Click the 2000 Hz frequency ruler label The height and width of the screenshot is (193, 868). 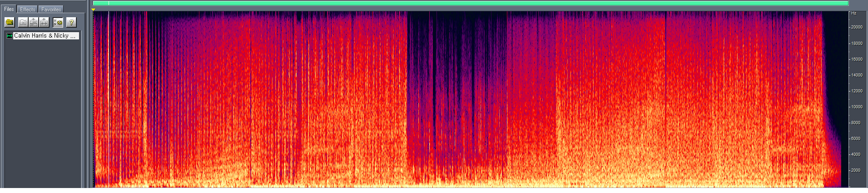point(856,170)
